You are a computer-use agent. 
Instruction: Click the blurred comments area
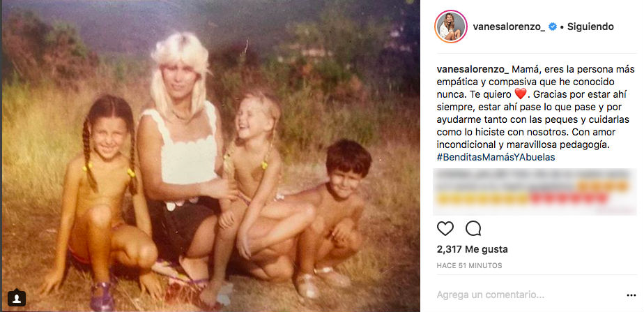pyautogui.click(x=535, y=191)
